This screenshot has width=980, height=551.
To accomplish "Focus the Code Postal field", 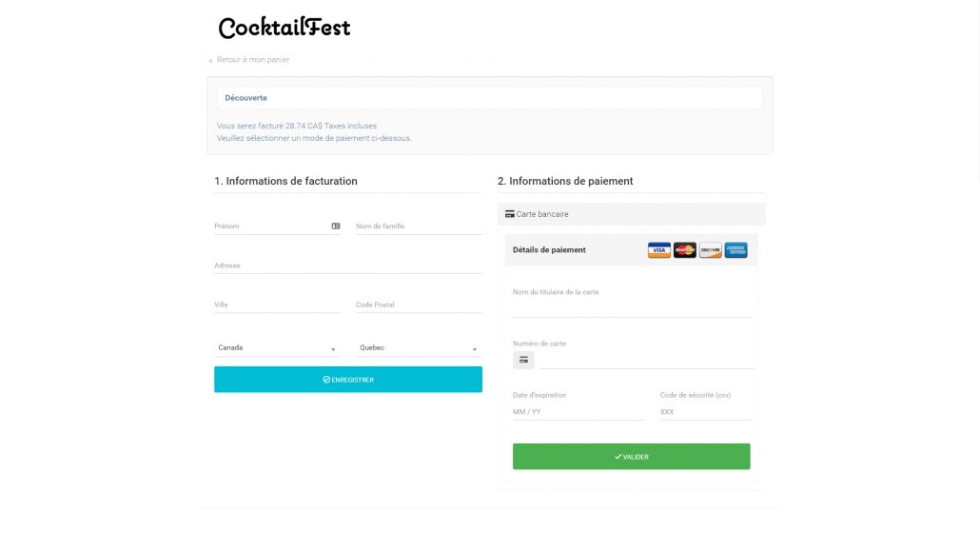I will 419,305.
